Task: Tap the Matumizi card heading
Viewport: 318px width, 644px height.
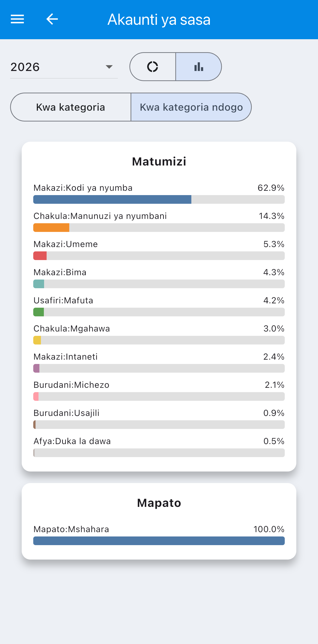Action: [x=159, y=161]
